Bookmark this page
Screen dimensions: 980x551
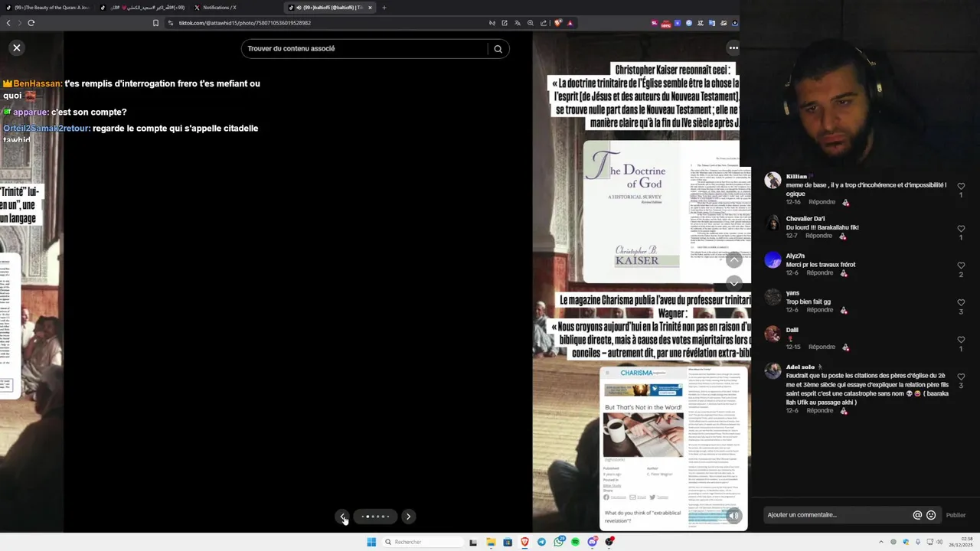pyautogui.click(x=155, y=23)
